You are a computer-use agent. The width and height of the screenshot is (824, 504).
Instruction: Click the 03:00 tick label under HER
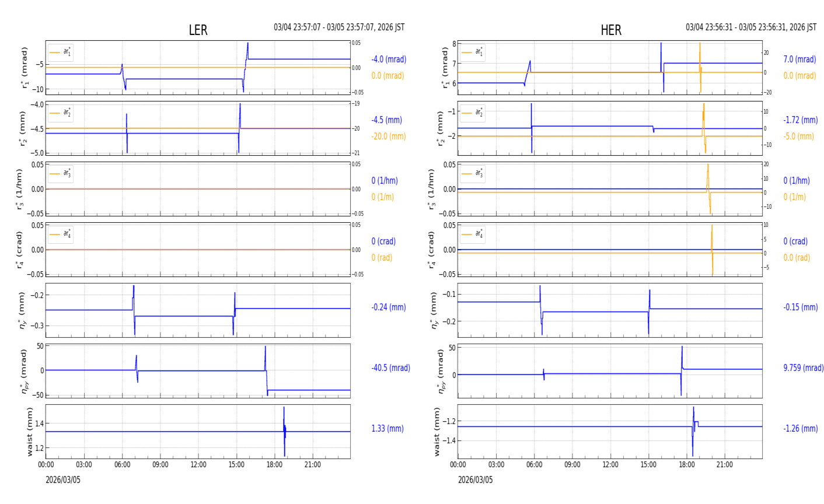pos(496,465)
